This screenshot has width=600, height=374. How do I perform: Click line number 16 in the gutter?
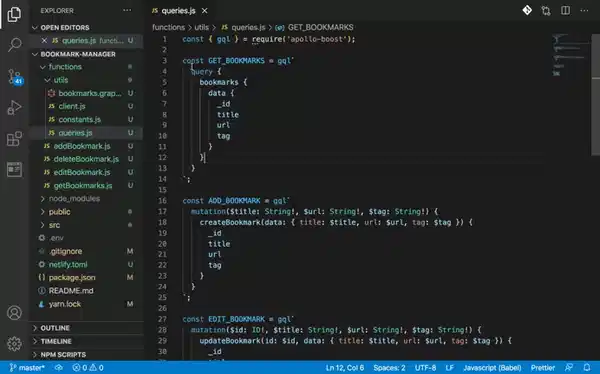click(x=163, y=201)
